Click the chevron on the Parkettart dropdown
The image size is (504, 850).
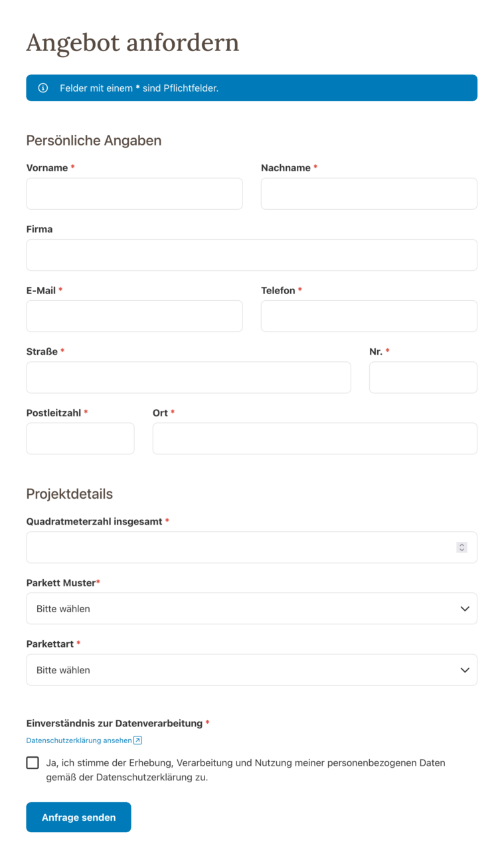click(x=465, y=669)
